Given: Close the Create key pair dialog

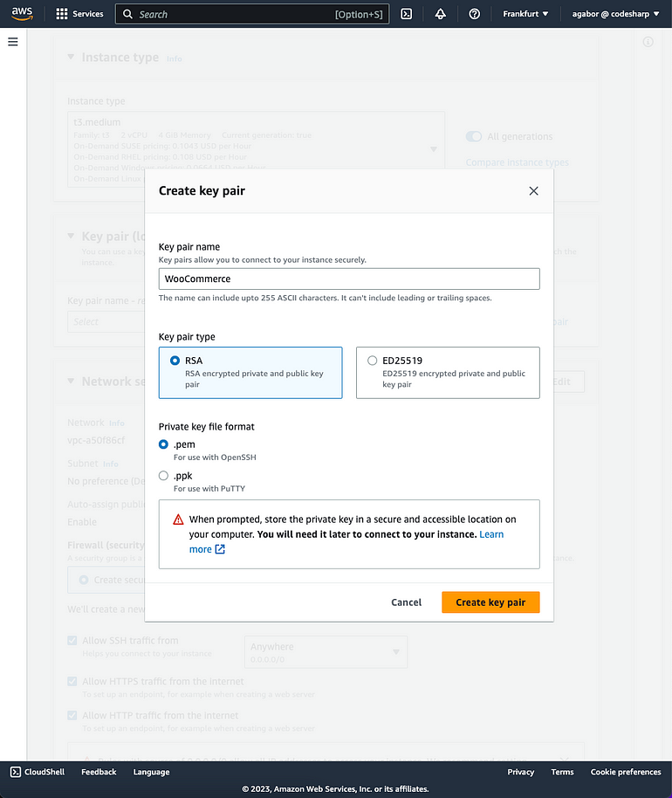Looking at the screenshot, I should pos(533,191).
